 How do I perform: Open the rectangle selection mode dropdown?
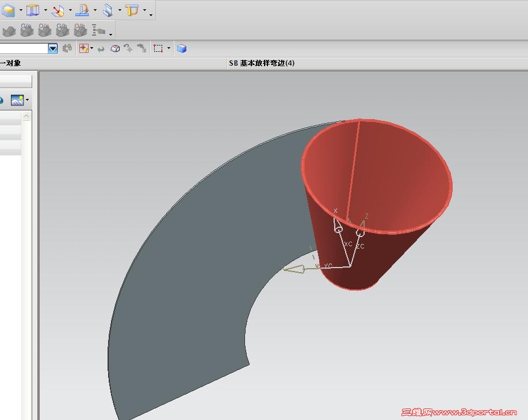pos(169,48)
